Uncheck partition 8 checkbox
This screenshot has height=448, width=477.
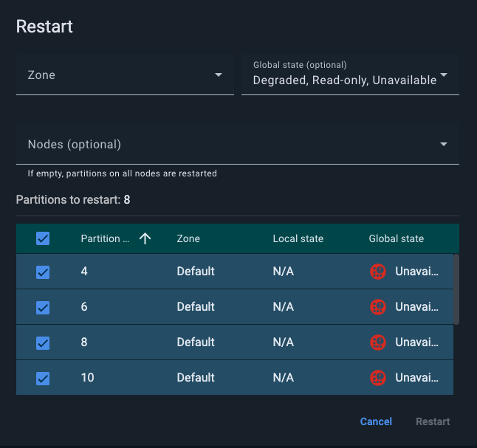pos(43,342)
